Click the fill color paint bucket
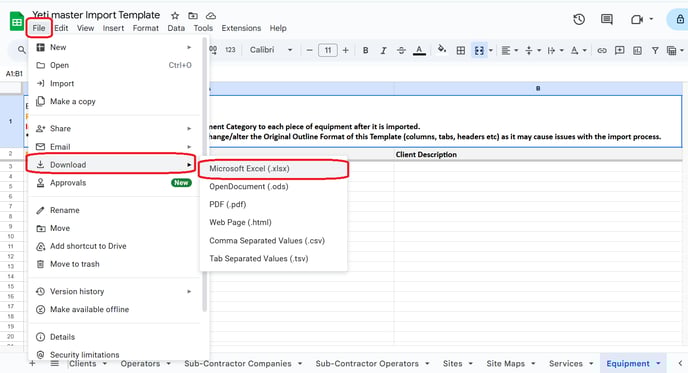Viewport: 688px width, 373px height. point(442,49)
